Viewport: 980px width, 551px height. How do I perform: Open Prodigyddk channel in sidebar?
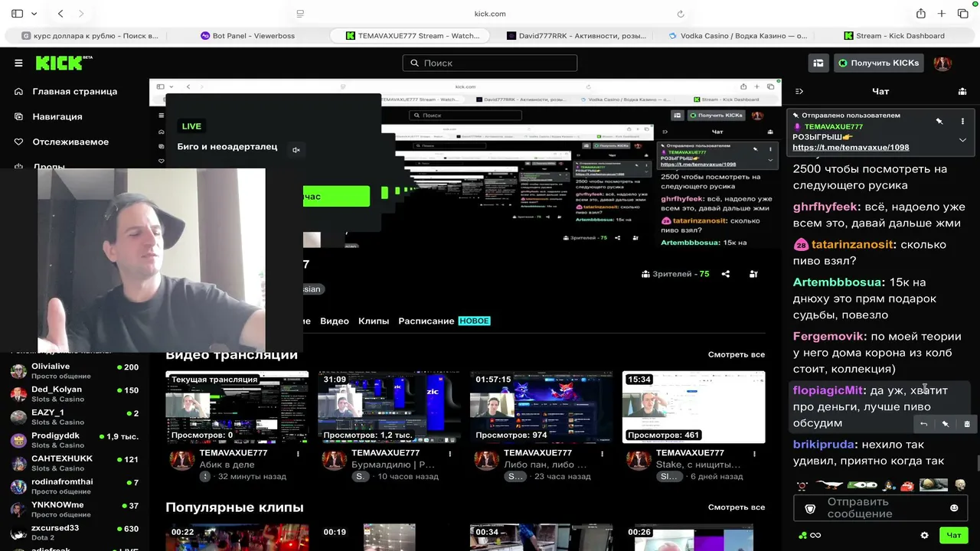tap(74, 440)
